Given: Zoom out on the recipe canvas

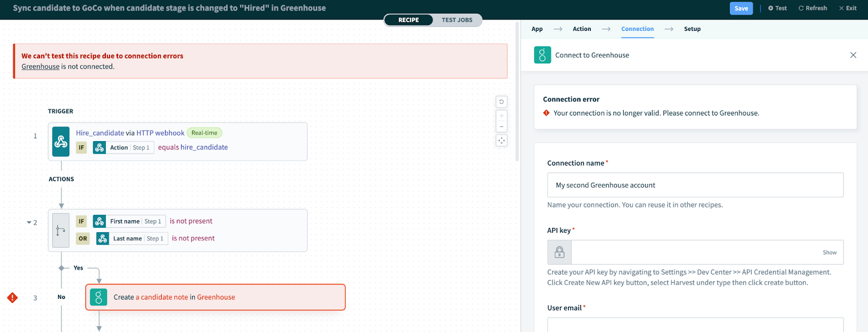Looking at the screenshot, I should (502, 126).
